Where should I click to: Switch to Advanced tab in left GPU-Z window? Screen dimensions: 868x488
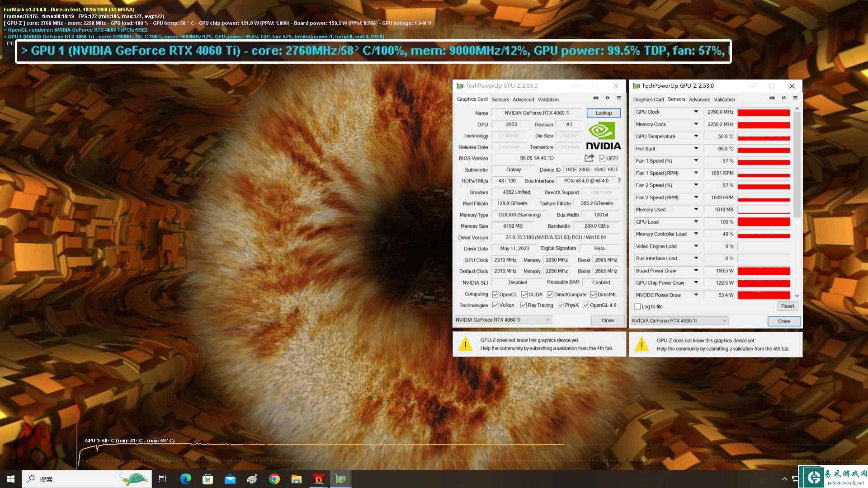click(x=523, y=99)
